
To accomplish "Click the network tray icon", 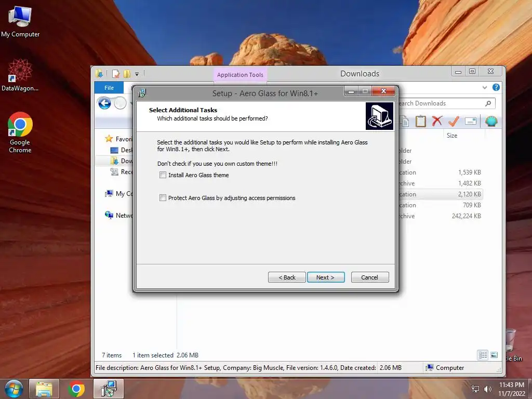I will [475, 389].
